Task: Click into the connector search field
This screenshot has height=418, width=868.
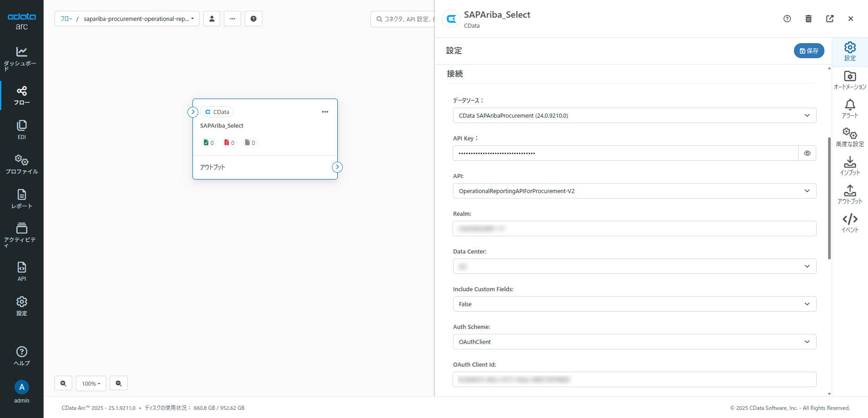Action: [x=403, y=19]
